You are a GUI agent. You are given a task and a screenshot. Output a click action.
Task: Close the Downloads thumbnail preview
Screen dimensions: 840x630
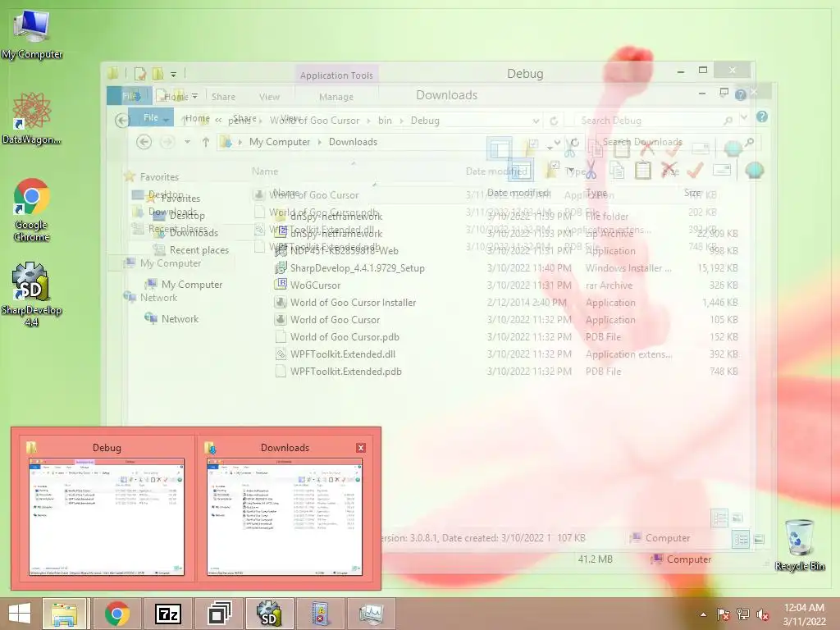pos(361,448)
